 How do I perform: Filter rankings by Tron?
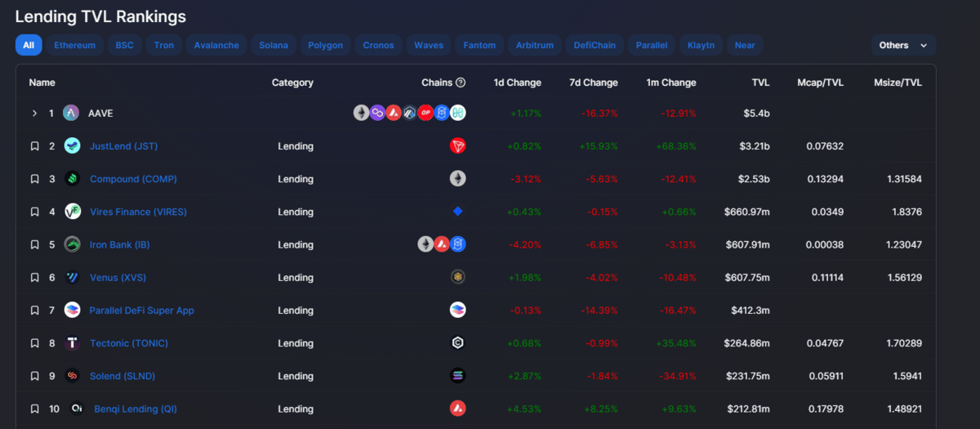point(164,45)
